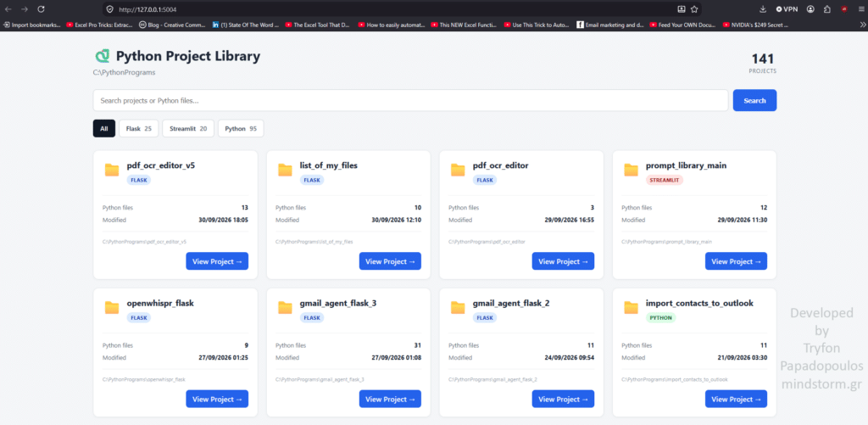Screen dimensions: 868x425
Task: Open the 'Import bookmarks...' bookmark
Action: pyautogui.click(x=32, y=25)
